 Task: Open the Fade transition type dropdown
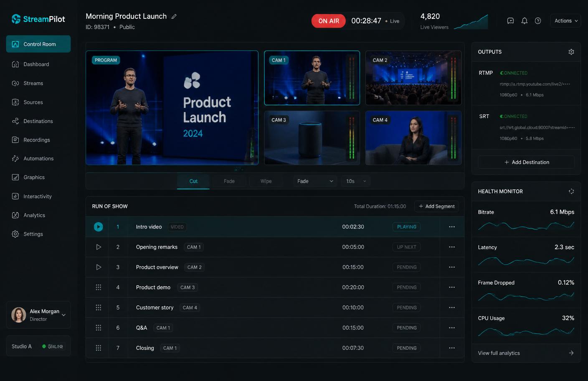315,181
